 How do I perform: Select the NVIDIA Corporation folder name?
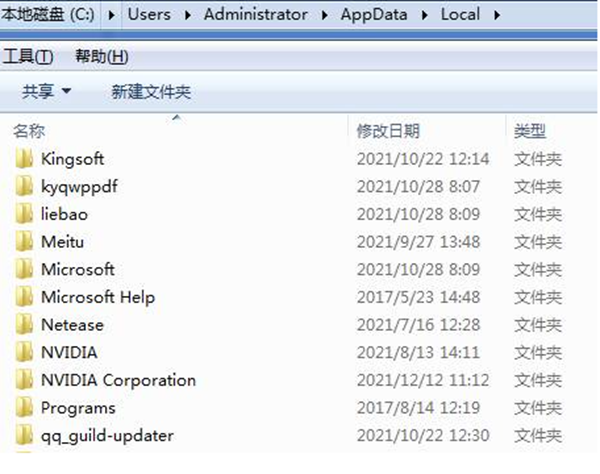click(118, 381)
